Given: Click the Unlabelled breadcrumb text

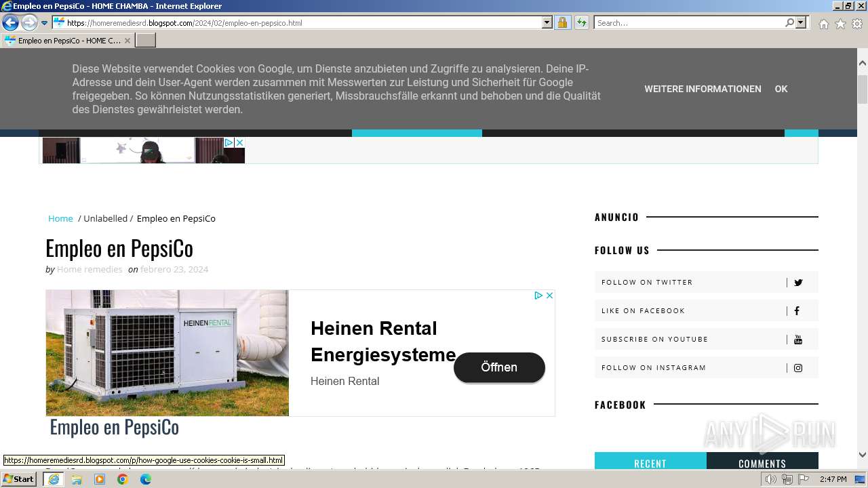Looking at the screenshot, I should coord(105,218).
